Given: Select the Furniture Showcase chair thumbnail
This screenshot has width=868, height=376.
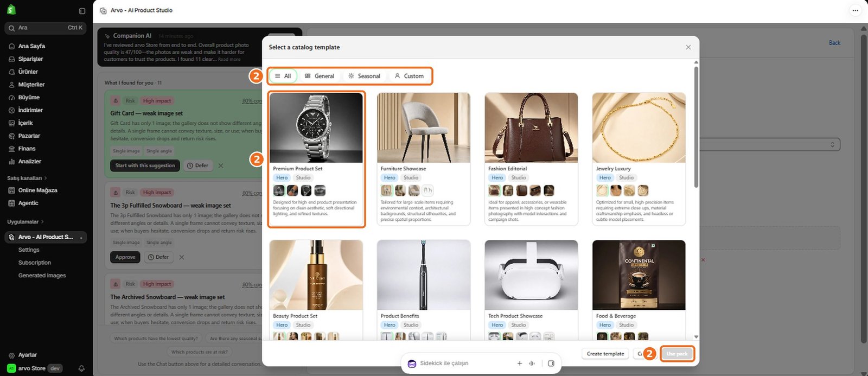Looking at the screenshot, I should pyautogui.click(x=424, y=128).
